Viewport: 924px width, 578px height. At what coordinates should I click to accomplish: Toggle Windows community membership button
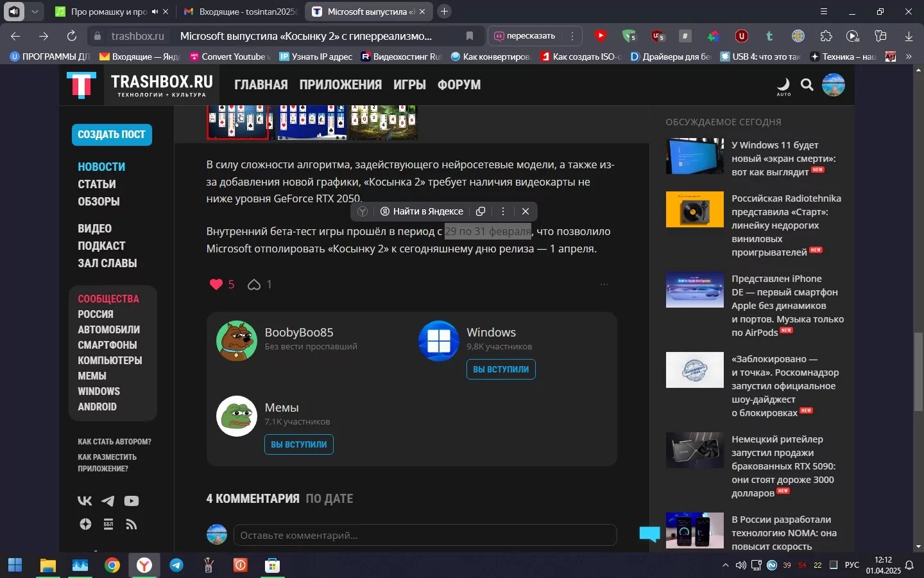[501, 369]
